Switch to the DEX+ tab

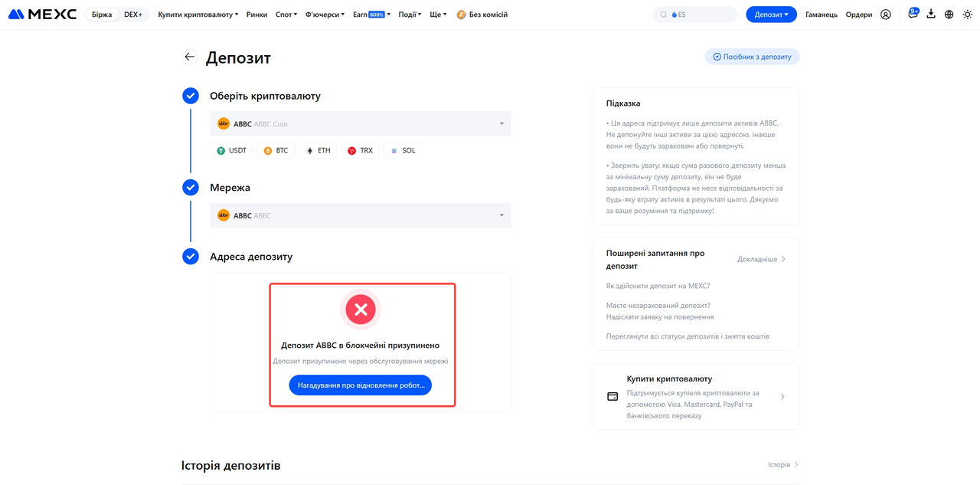[x=133, y=15]
